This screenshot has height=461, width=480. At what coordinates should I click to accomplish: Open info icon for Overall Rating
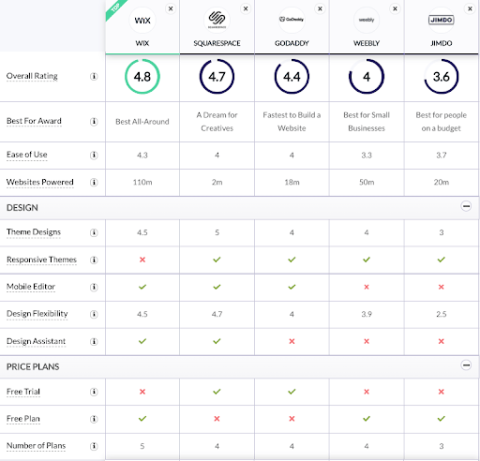click(x=94, y=76)
